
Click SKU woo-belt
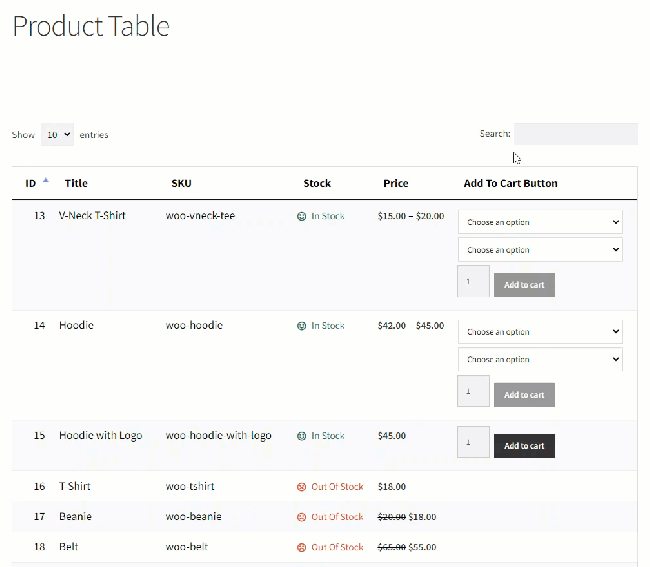point(187,547)
